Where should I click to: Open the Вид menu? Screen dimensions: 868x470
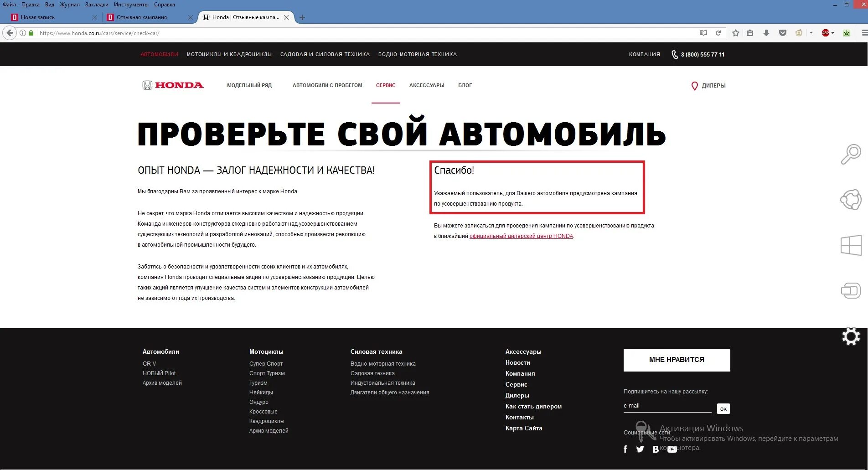[x=50, y=5]
